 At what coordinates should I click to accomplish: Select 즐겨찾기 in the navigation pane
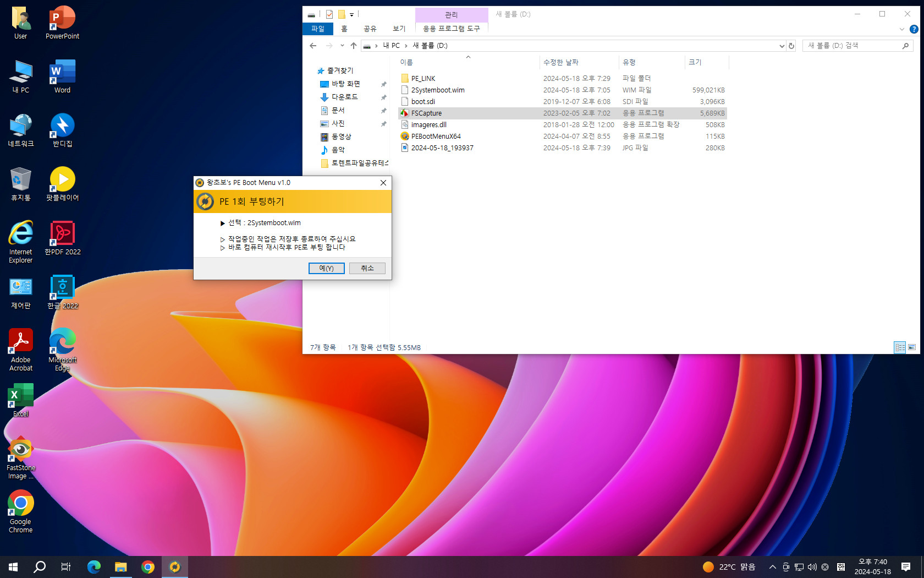(x=335, y=70)
